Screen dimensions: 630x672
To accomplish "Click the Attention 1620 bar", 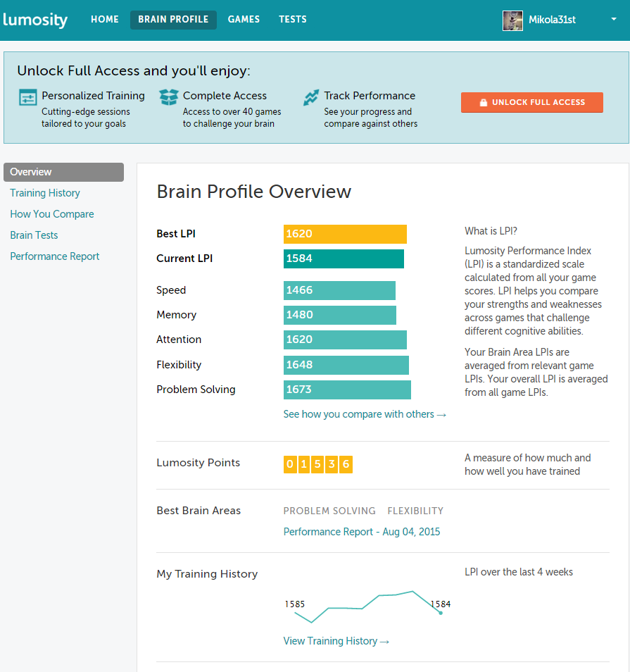I will (345, 340).
